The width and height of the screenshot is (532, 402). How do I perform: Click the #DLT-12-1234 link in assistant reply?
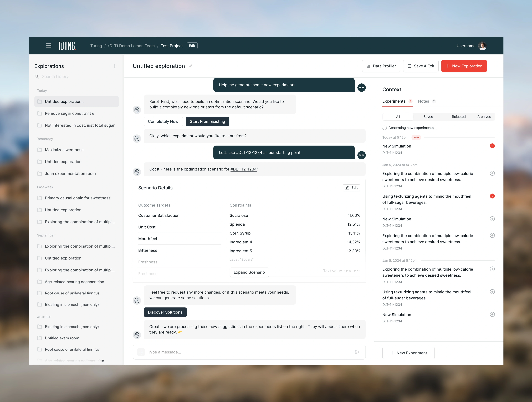[x=243, y=169]
